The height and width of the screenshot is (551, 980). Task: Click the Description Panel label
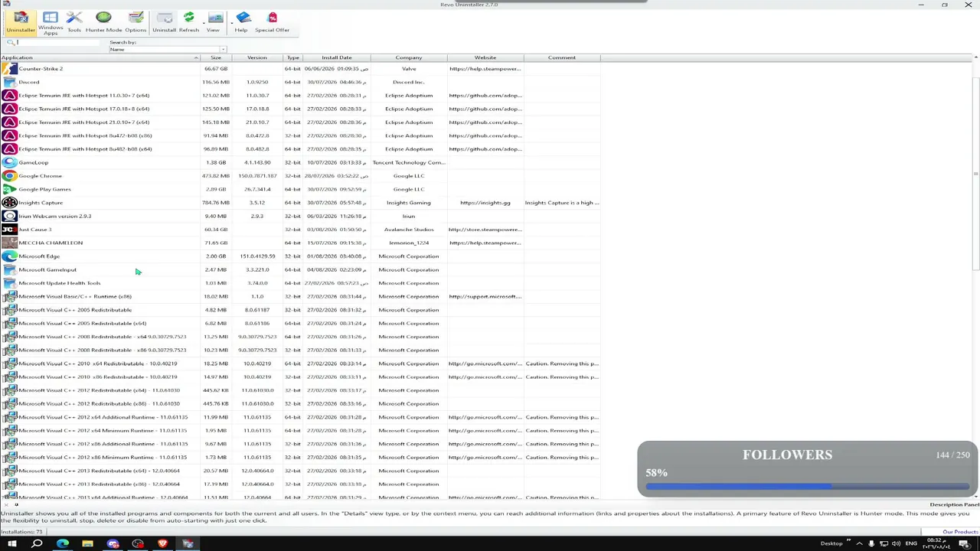coord(955,504)
